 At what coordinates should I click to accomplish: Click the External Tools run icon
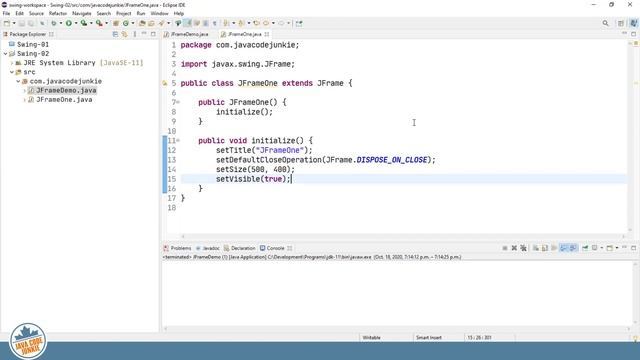pyautogui.click(x=99, y=23)
